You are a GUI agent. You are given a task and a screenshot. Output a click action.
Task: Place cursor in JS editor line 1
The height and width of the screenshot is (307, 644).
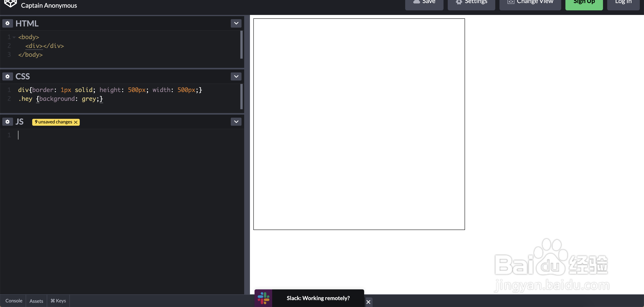point(130,135)
